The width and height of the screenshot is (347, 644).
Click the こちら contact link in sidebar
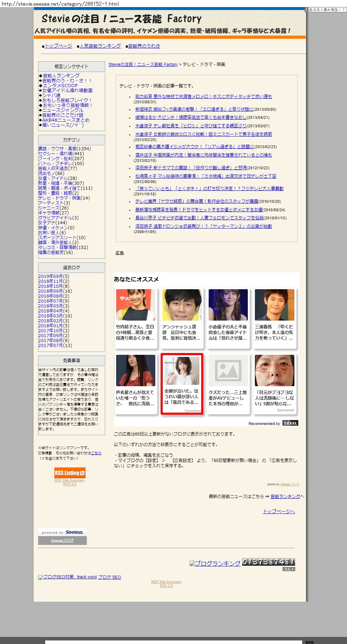[x=96, y=453]
